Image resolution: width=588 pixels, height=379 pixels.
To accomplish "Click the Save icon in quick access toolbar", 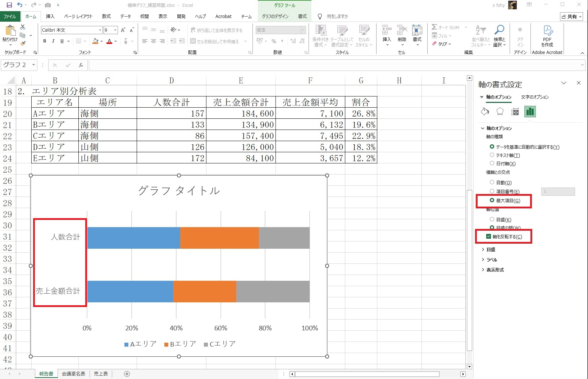I will (x=9, y=5).
